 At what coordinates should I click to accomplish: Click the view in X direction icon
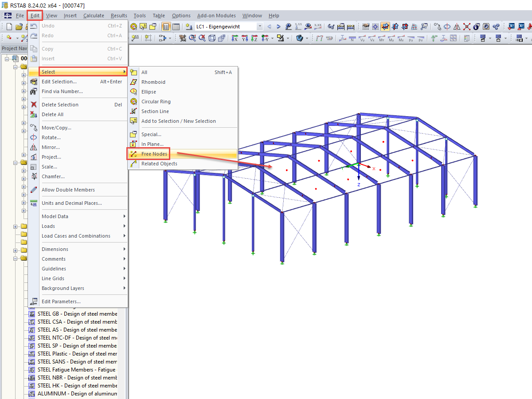click(x=235, y=38)
